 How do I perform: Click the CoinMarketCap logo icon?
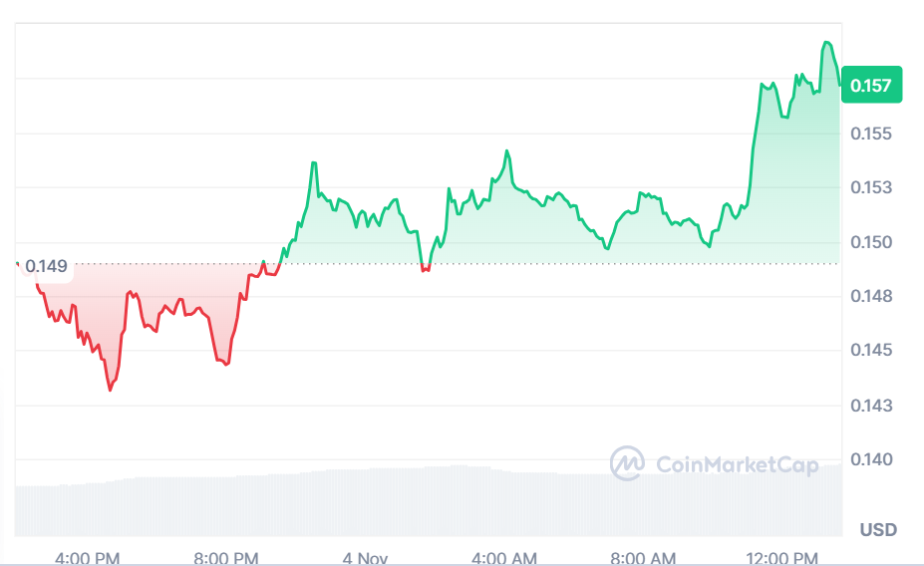(x=628, y=463)
